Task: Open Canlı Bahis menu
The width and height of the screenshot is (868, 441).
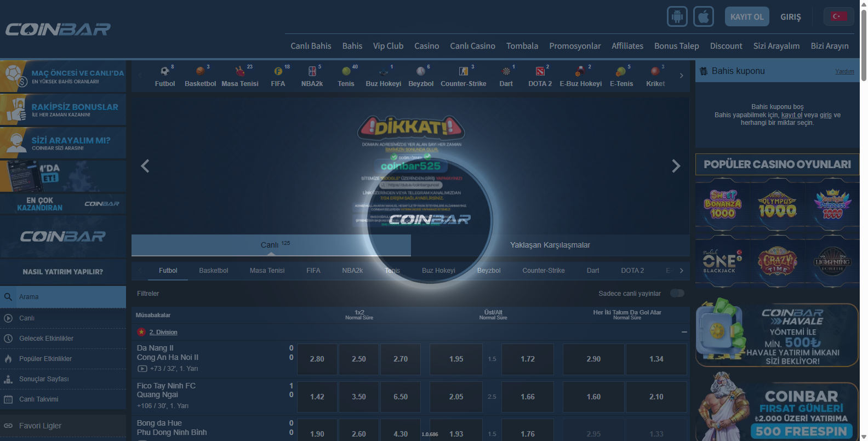Action: coord(311,46)
